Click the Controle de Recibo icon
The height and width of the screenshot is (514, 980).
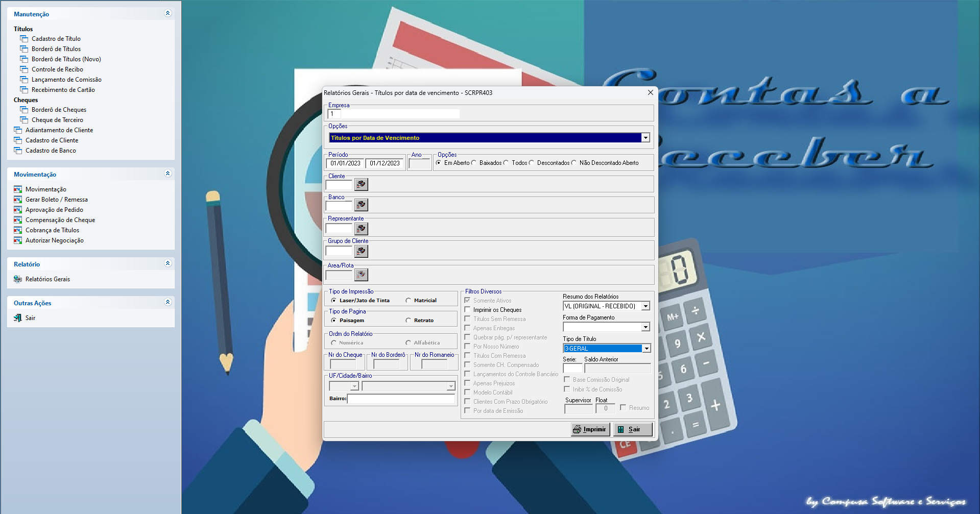point(24,69)
